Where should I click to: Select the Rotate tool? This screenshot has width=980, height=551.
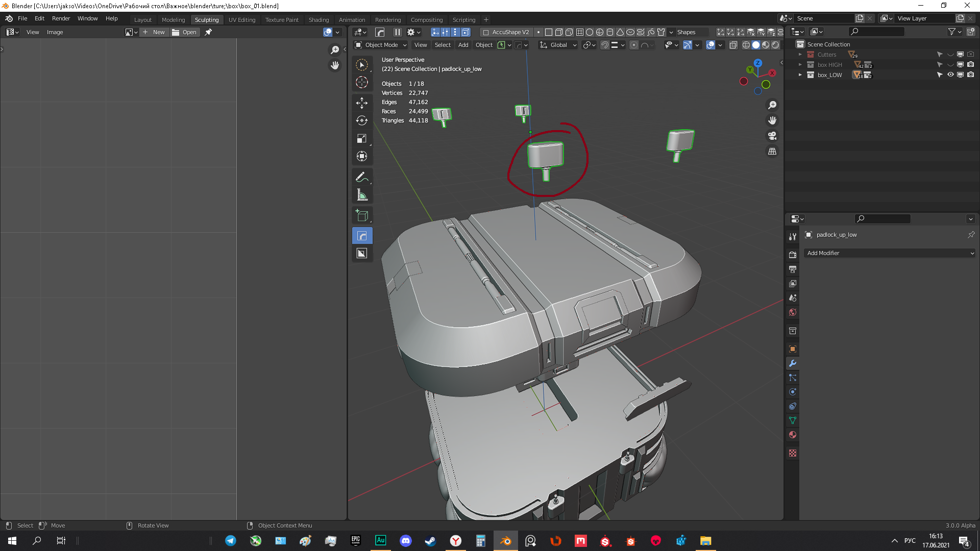coord(362,120)
